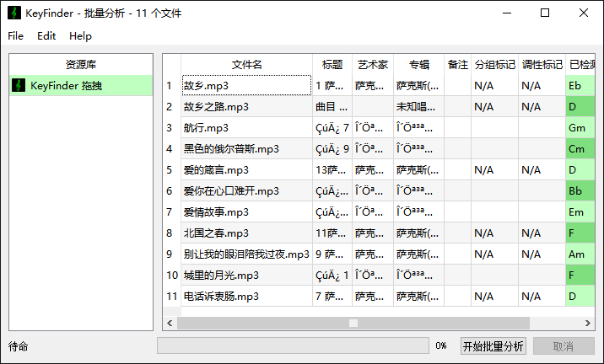Select the KeyFinder 拖拽 library icon

[19, 85]
